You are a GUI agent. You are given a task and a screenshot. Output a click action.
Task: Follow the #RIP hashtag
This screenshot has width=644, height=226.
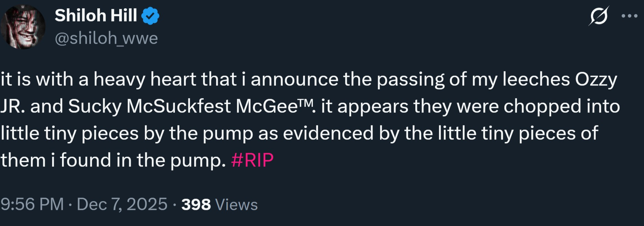click(252, 160)
